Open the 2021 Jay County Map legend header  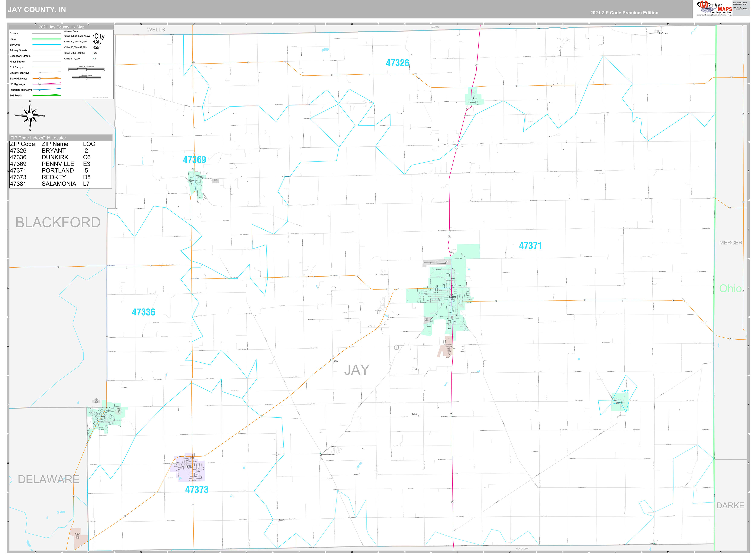pyautogui.click(x=61, y=27)
